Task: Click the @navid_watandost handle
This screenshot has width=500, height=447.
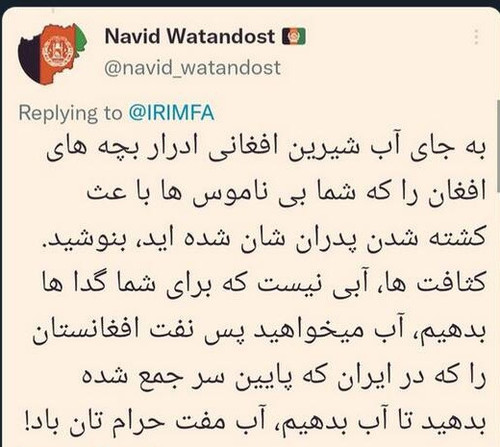Action: click(193, 68)
